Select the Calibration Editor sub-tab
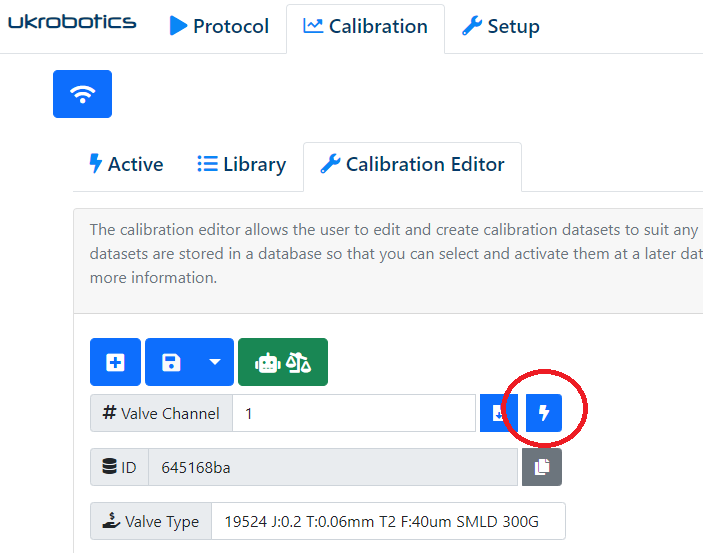Image resolution: width=703 pixels, height=553 pixels. (x=412, y=165)
